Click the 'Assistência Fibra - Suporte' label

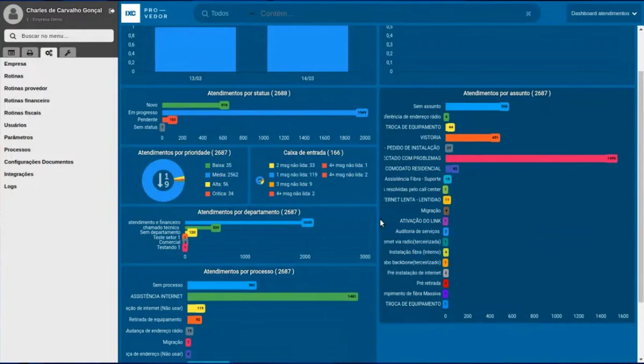(413, 179)
